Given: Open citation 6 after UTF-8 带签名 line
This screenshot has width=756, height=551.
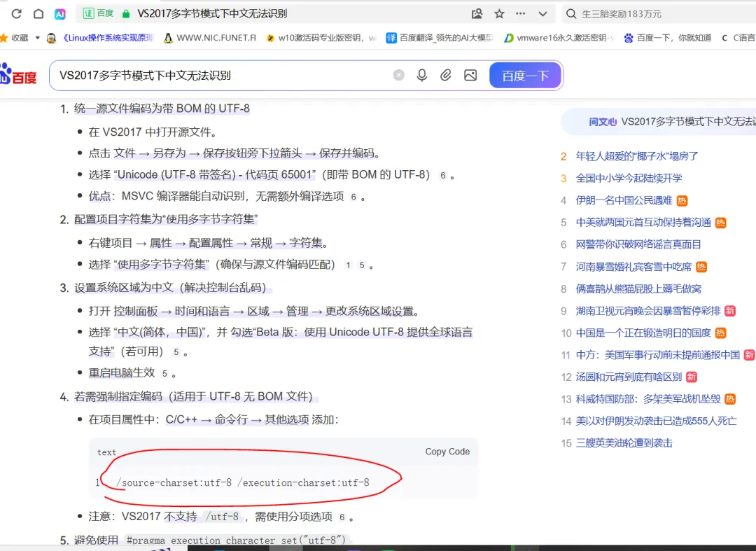Looking at the screenshot, I should [x=442, y=176].
